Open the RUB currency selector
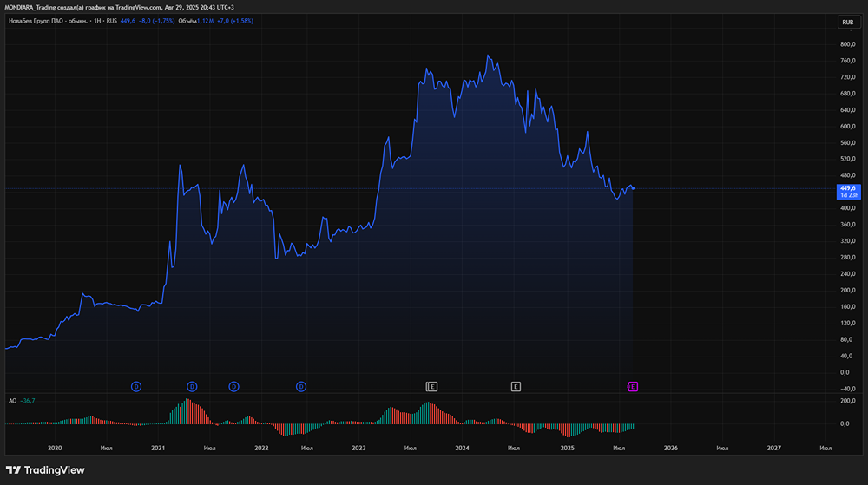 [x=848, y=22]
